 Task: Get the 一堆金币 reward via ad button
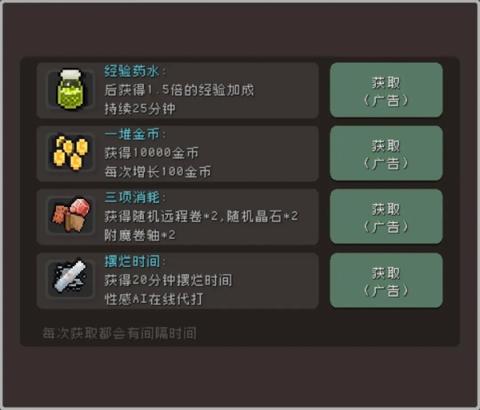(386, 153)
